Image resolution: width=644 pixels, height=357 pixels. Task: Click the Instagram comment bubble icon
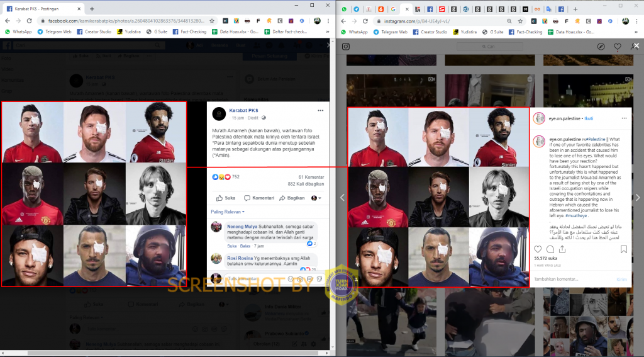click(550, 249)
